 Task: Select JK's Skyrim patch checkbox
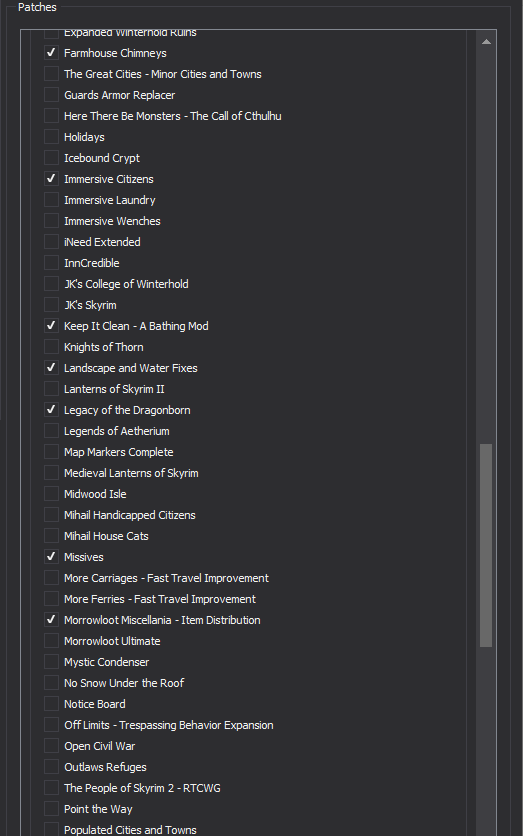pos(51,305)
